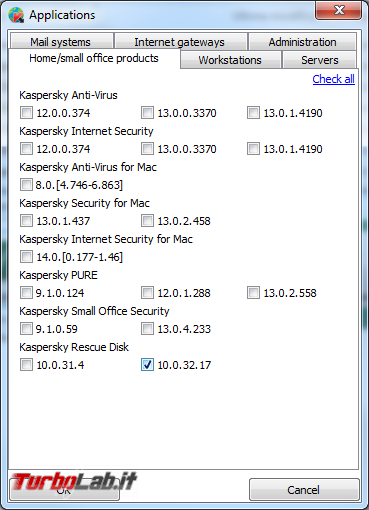Image resolution: width=369 pixels, height=510 pixels.
Task: Tick Small Office Security 9.1.0.59 checkbox
Action: pyautogui.click(x=26, y=329)
